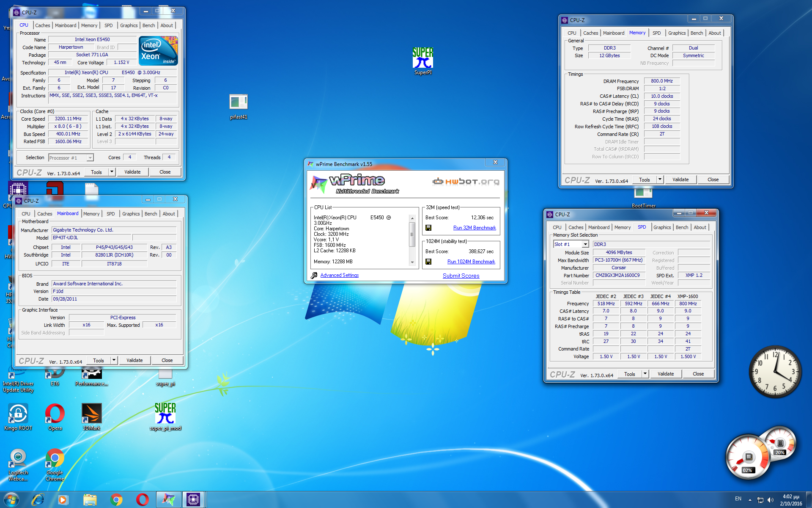The image size is (812, 508).
Task: Click wPrime CPU List scrollbar up arrow
Action: pyautogui.click(x=412, y=218)
